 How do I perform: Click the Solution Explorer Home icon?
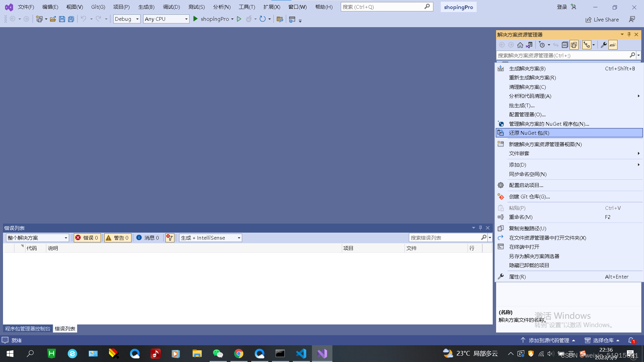[x=520, y=45]
